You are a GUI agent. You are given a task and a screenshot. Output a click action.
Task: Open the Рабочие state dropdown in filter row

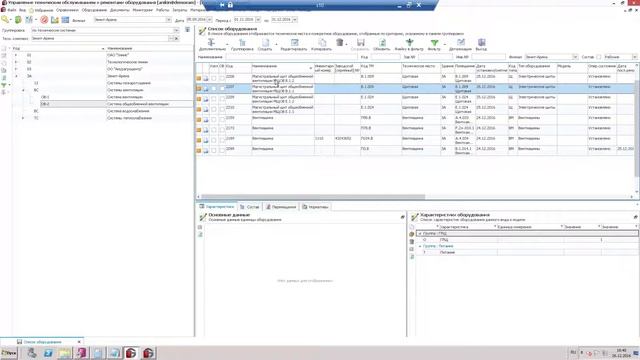click(635, 57)
